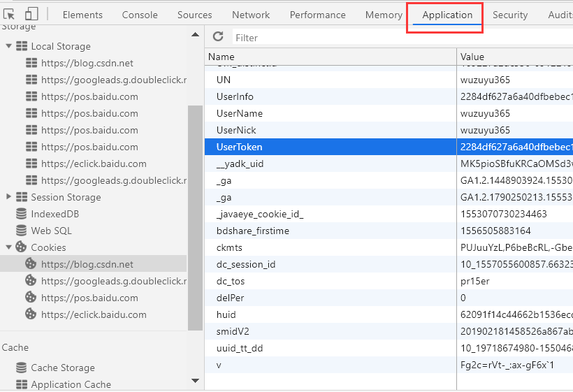This screenshot has height=392, width=573.
Task: Select googleads.g.doubleclick under Cookies
Action: 114,281
